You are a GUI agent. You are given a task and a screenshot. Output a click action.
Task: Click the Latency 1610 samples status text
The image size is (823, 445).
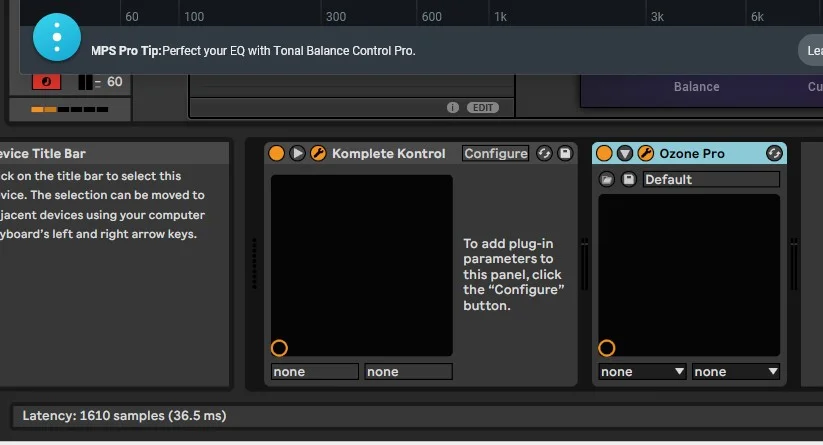click(x=124, y=416)
